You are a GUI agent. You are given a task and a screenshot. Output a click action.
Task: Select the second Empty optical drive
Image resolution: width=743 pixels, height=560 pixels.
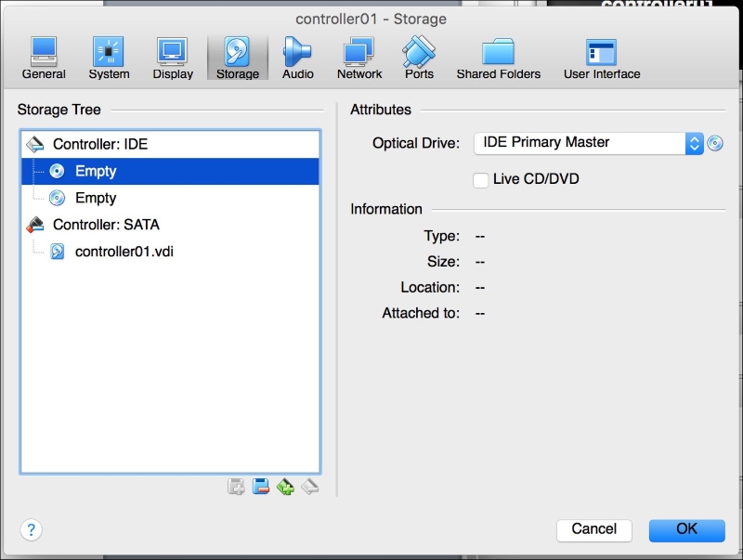tap(171, 198)
